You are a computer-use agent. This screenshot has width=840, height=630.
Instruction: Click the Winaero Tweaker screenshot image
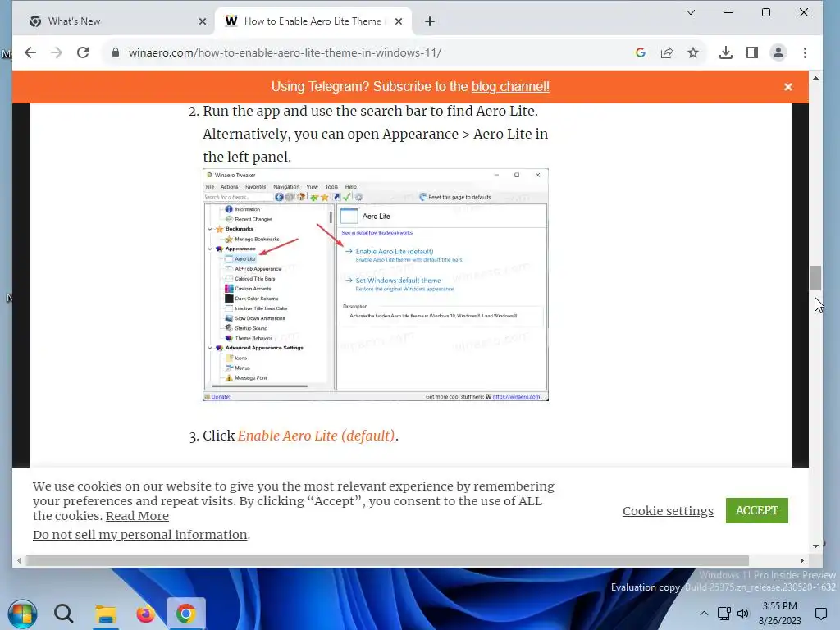tap(376, 285)
